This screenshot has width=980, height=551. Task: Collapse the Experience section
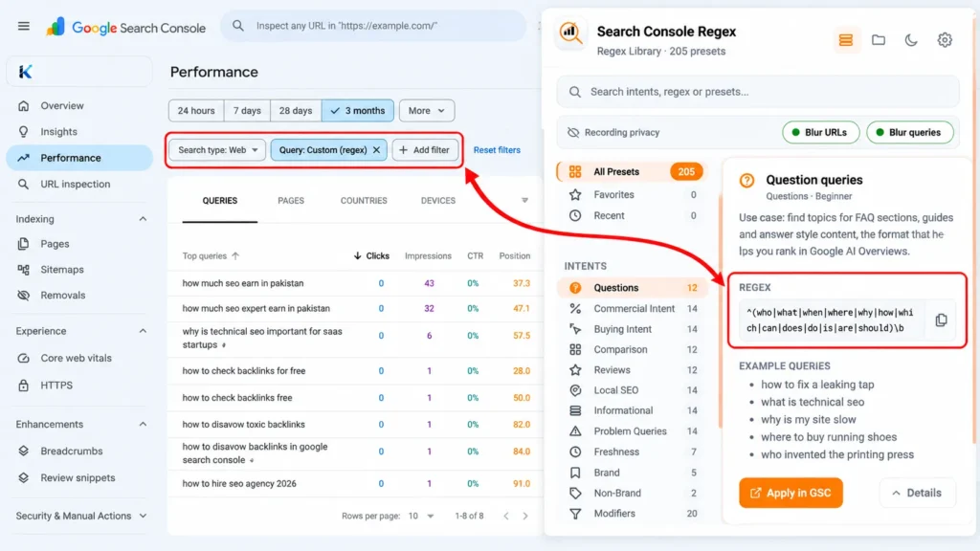143,331
